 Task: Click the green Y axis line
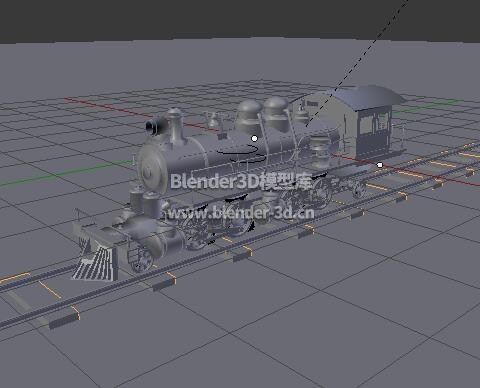[67, 173]
